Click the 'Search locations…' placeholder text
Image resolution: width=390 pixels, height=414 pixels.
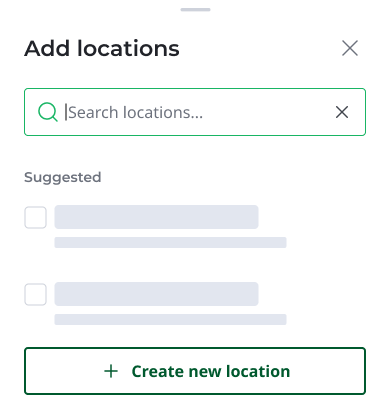(135, 112)
